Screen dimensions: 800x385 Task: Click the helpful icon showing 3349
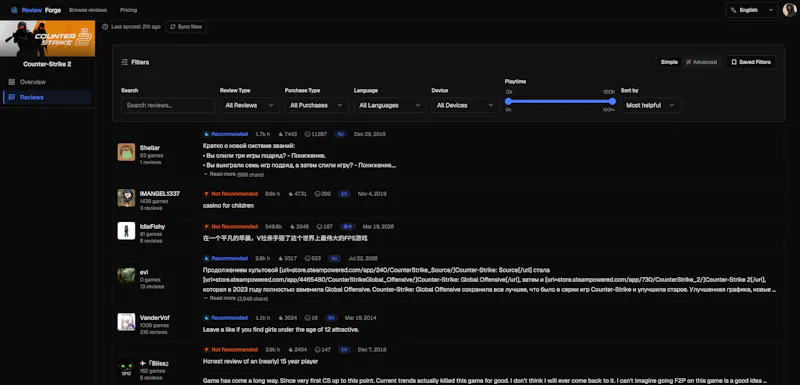click(293, 226)
